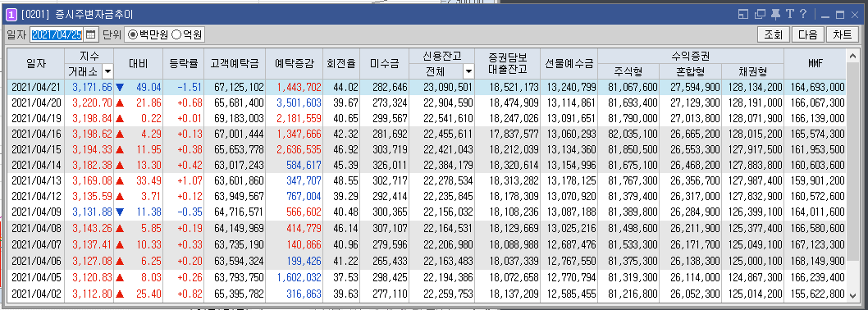Click the 예탁증감 column header

point(295,64)
